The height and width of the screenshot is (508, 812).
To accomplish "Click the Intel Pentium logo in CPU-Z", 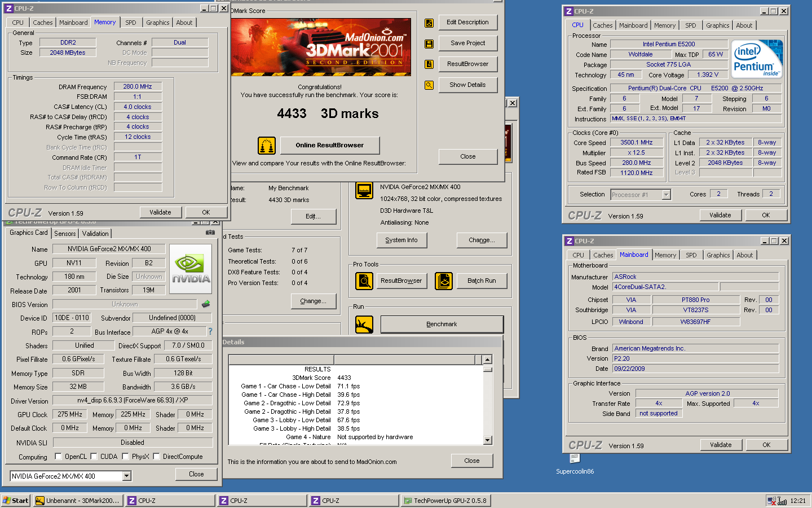I will [757, 59].
